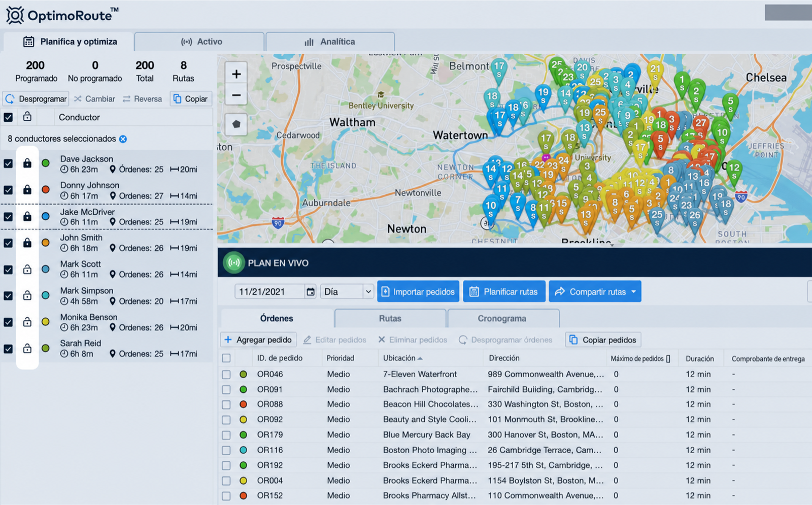Click Copiar pedidos button
The width and height of the screenshot is (812, 505).
(603, 340)
